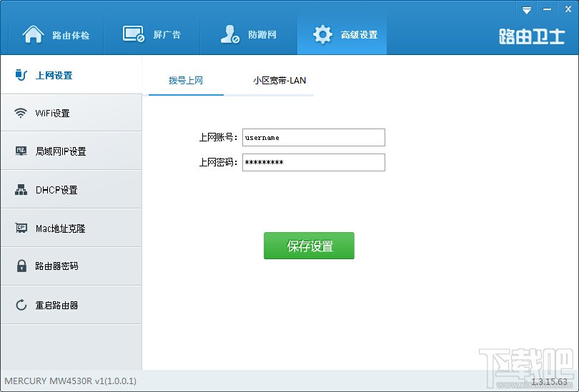Close the 路由卫士 window

pos(568,9)
